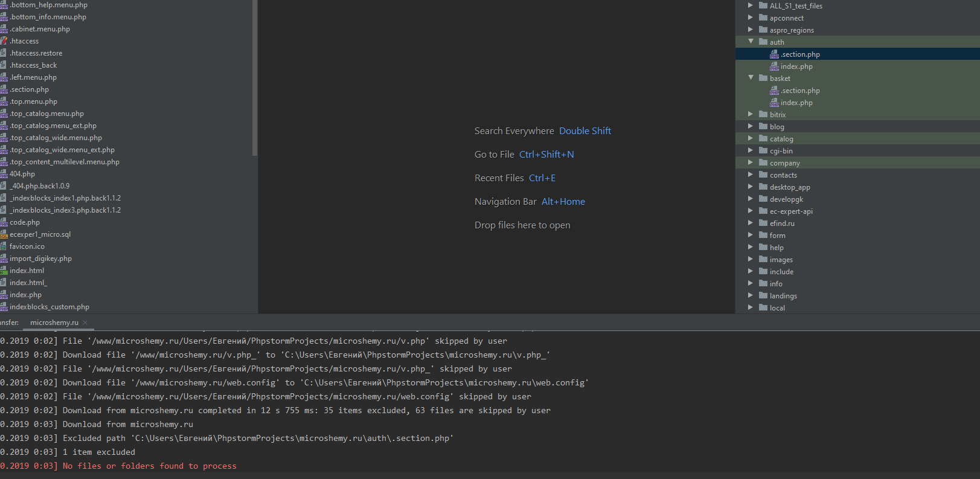Click the file icon of .htaccess_back
Image resolution: width=980 pixels, height=479 pixels.
(x=4, y=65)
